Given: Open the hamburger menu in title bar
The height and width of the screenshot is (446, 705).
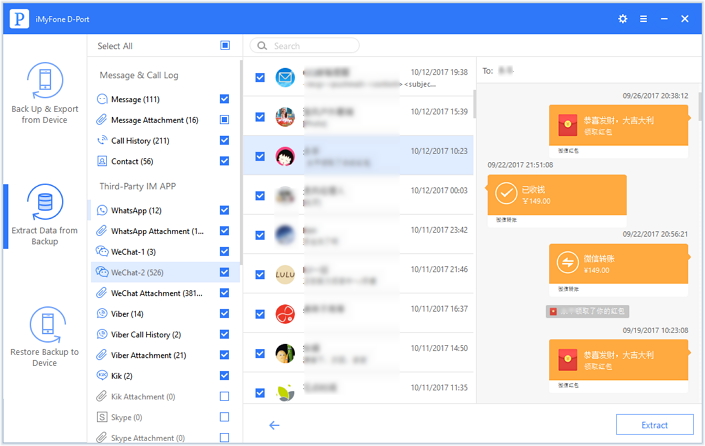Looking at the screenshot, I should 643,19.
